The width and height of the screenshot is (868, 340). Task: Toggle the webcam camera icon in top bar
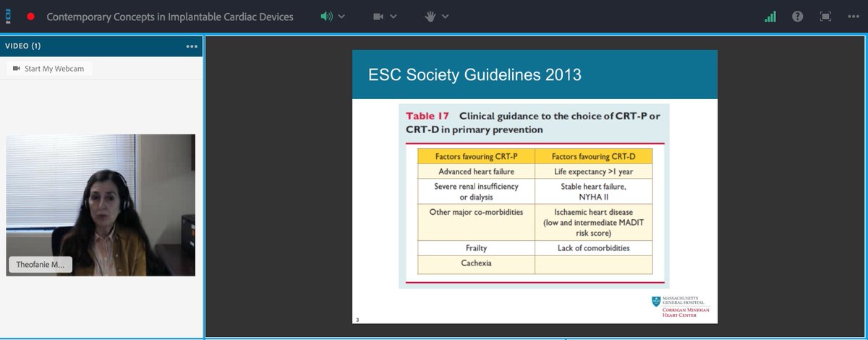(x=378, y=16)
